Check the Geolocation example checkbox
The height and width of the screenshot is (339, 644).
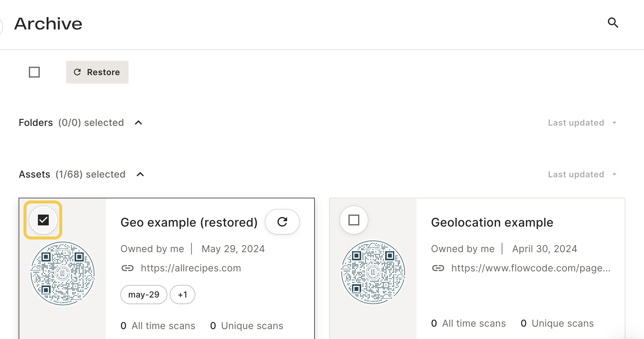(x=354, y=220)
